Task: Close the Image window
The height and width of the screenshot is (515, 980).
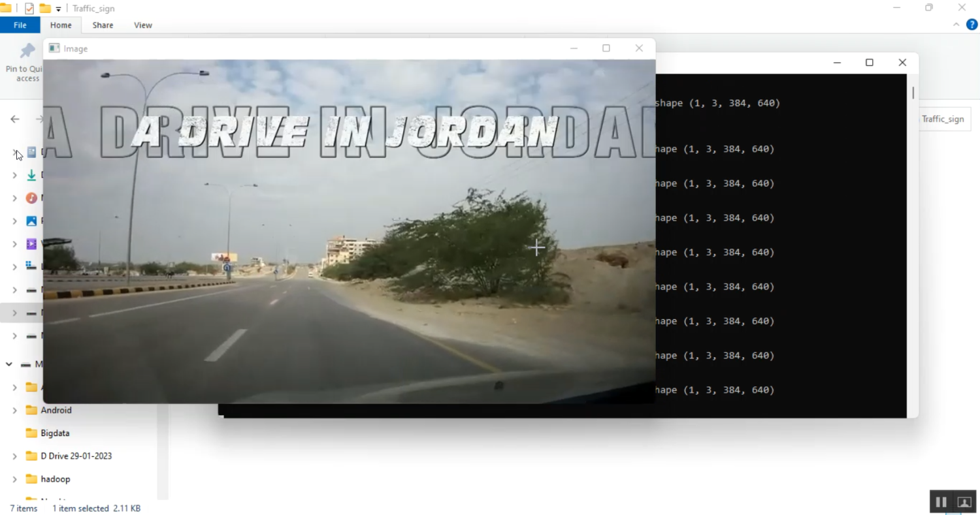Action: tap(639, 48)
